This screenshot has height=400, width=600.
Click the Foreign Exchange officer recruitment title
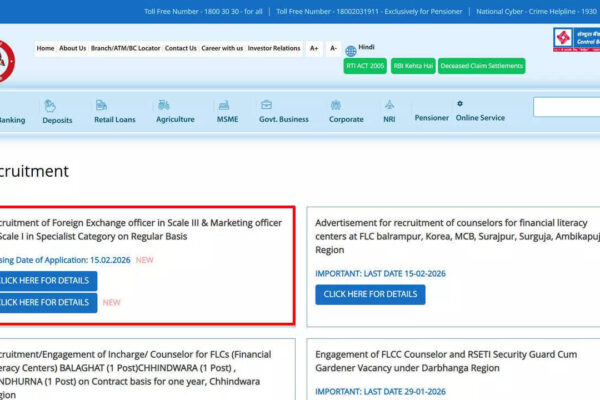pos(140,230)
